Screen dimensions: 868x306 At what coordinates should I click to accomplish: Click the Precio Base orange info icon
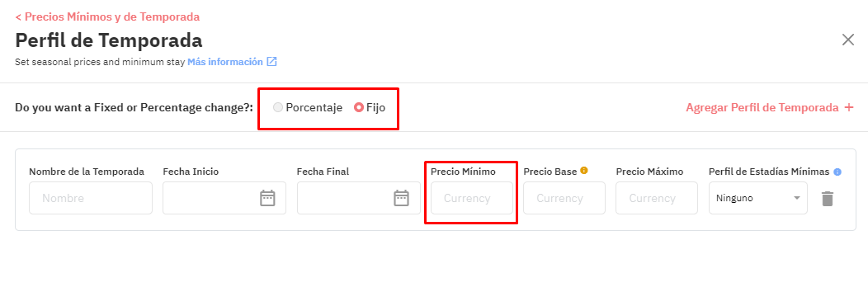583,171
